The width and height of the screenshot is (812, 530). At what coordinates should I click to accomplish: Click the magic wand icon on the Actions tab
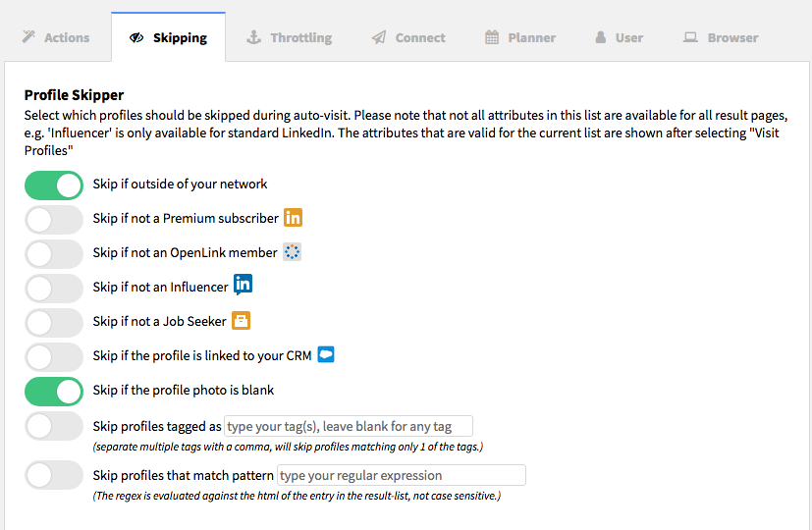tap(29, 36)
